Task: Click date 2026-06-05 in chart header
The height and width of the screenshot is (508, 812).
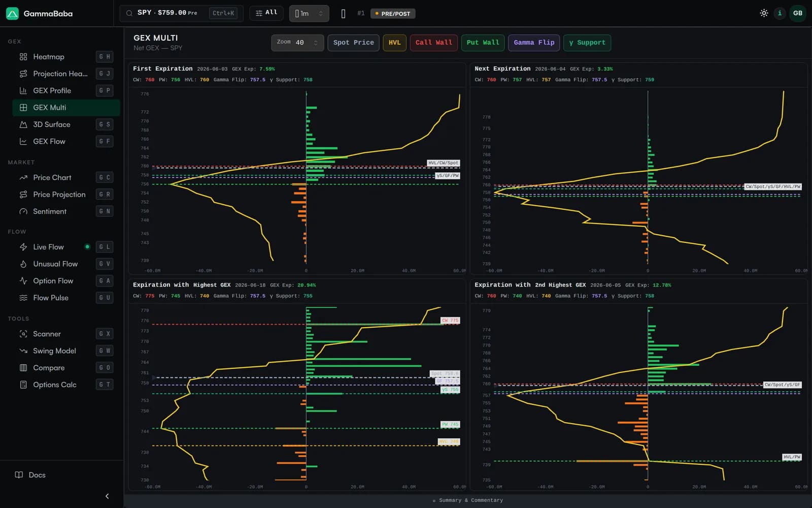Action: 605,285
